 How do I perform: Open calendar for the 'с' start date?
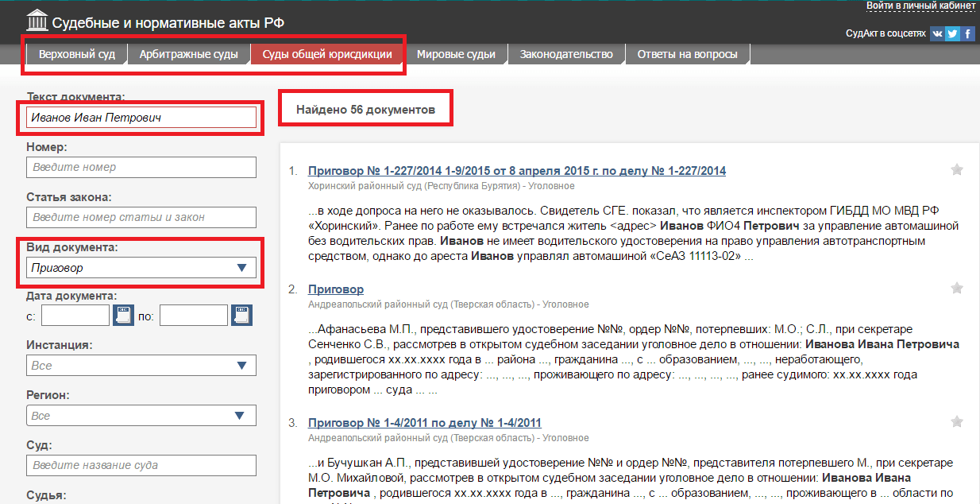pos(123,316)
